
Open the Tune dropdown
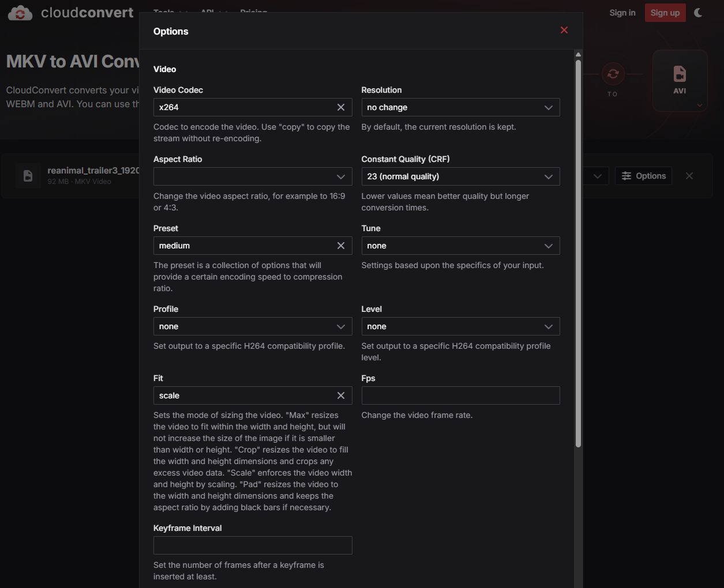[x=460, y=246]
